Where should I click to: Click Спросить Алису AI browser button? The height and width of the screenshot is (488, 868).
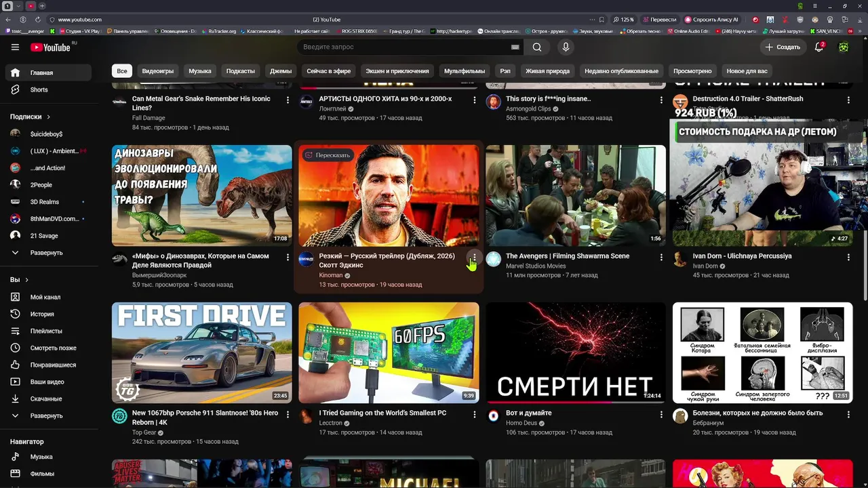click(x=711, y=20)
